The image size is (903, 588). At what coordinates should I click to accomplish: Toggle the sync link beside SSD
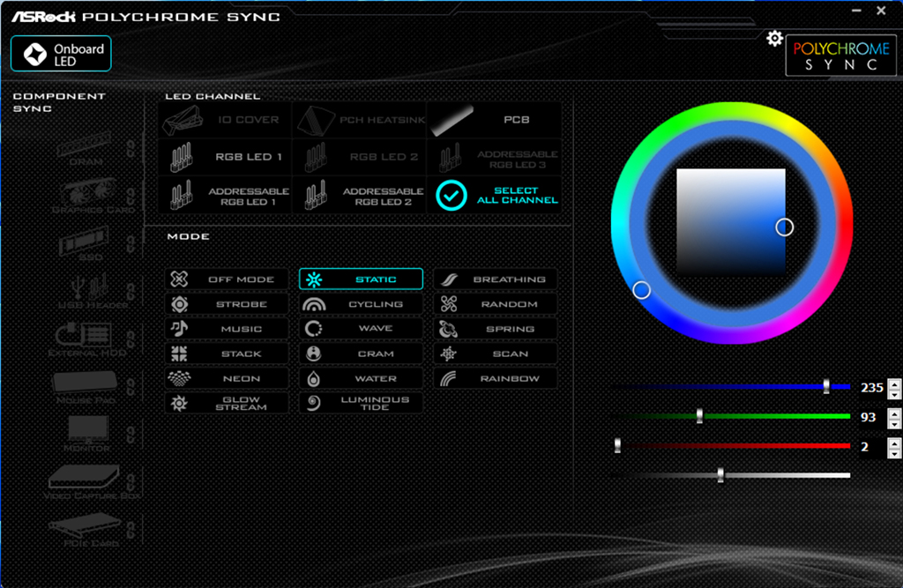[131, 243]
